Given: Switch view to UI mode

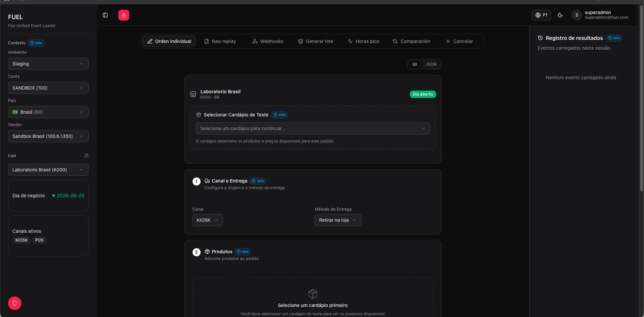Looking at the screenshot, I should (x=415, y=64).
